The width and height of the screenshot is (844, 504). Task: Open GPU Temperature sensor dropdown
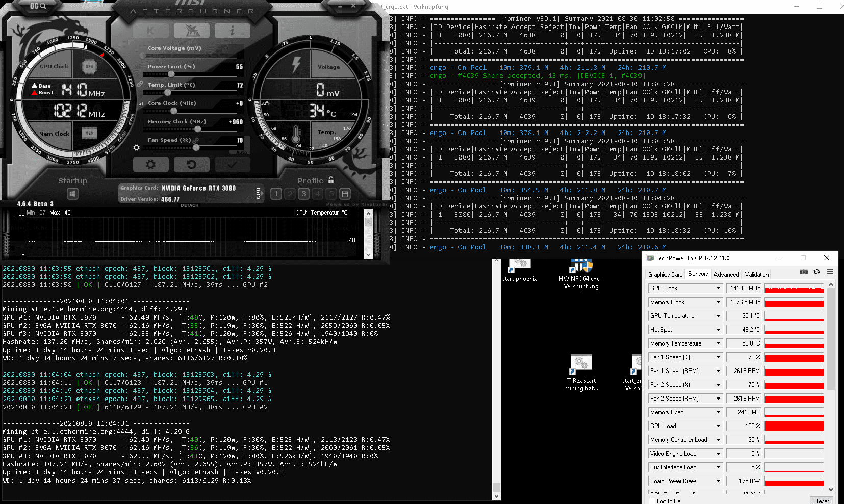point(718,316)
